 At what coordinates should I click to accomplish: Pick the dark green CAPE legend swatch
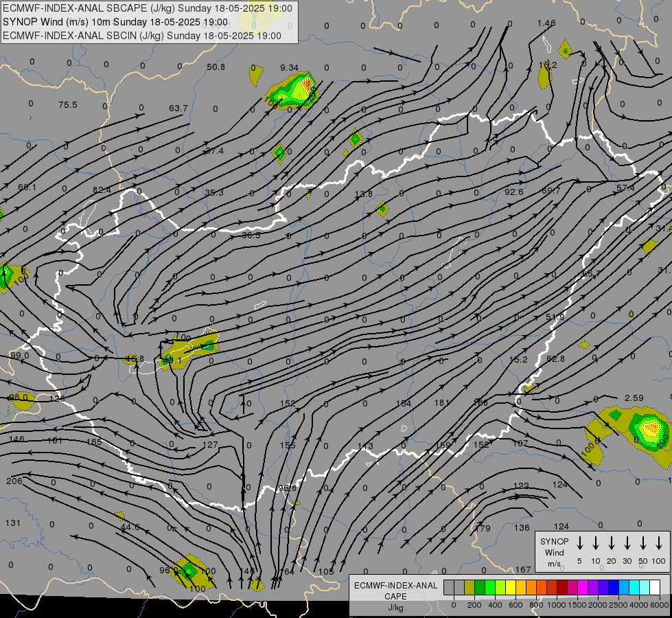[x=480, y=588]
